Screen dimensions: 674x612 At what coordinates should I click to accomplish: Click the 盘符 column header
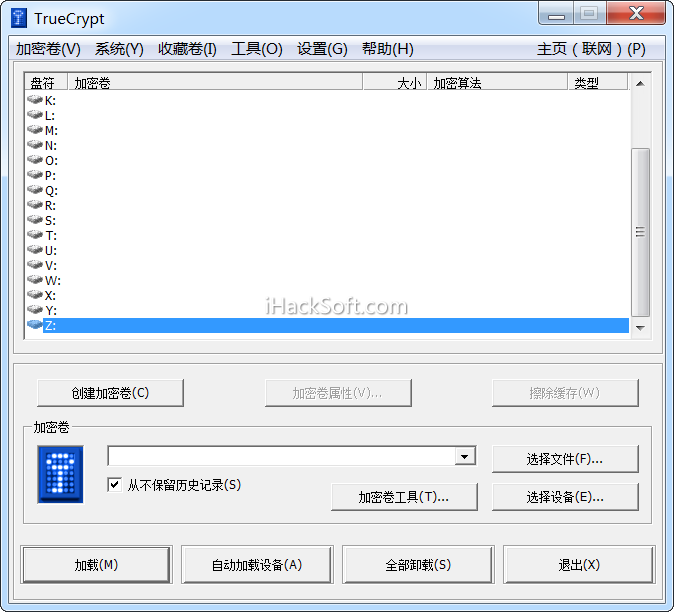(46, 82)
